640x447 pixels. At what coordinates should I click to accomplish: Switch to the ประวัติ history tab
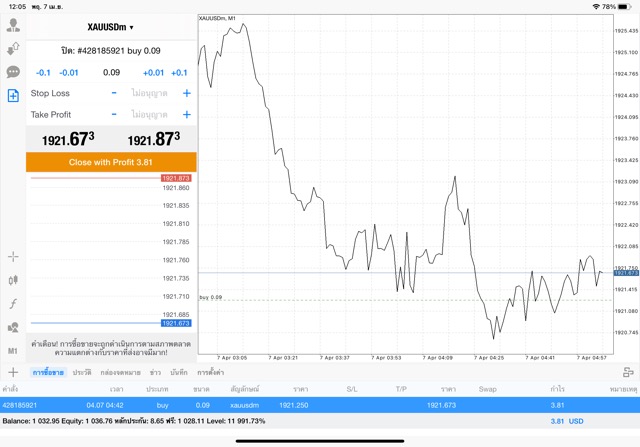click(82, 372)
